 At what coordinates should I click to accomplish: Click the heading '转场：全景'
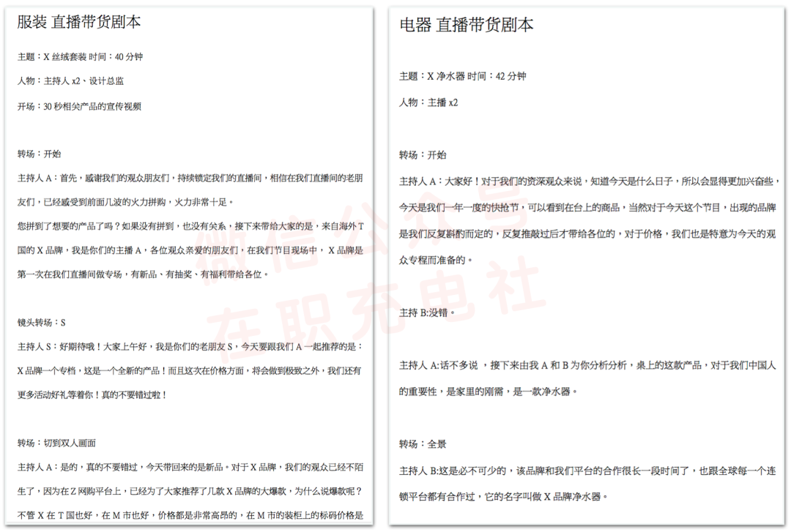[x=423, y=443]
